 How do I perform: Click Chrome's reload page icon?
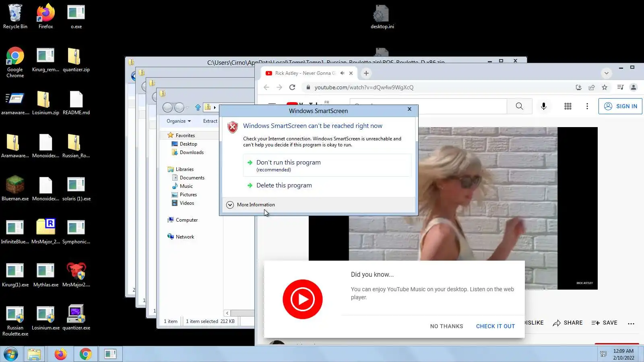292,87
